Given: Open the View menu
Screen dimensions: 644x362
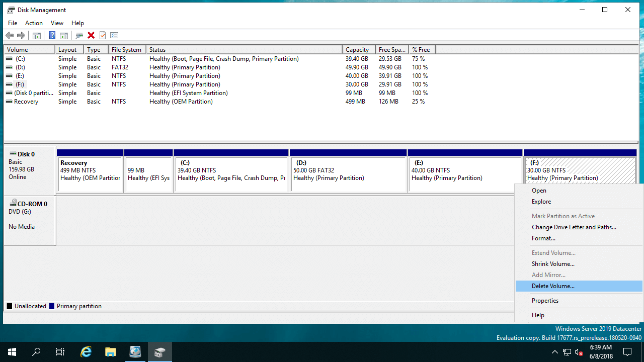Looking at the screenshot, I should click(x=57, y=23).
